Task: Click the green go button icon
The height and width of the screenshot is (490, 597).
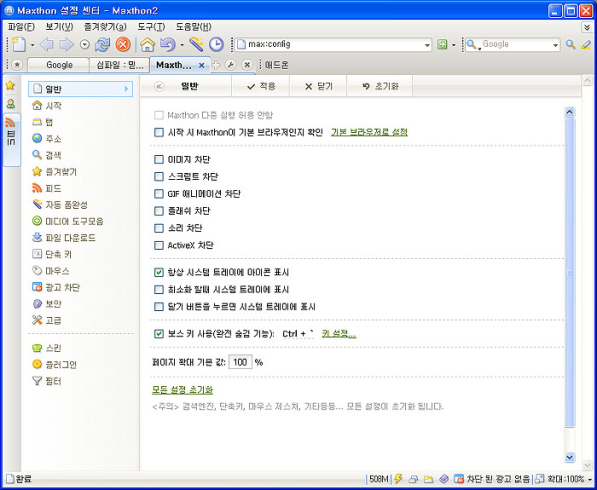Action: pos(442,45)
